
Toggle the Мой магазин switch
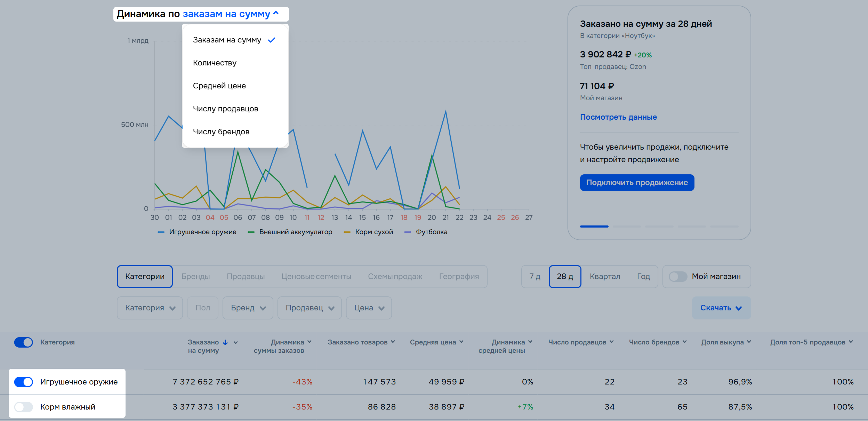[x=678, y=277]
